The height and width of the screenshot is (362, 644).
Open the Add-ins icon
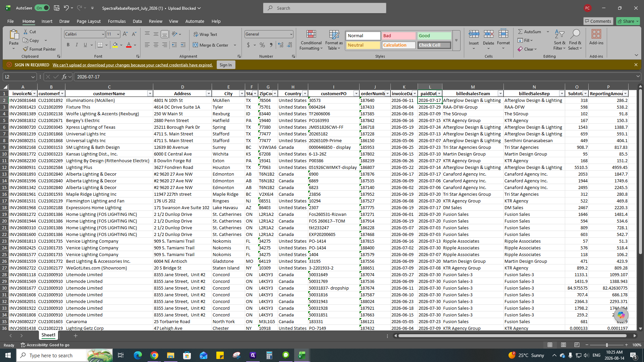(x=596, y=34)
